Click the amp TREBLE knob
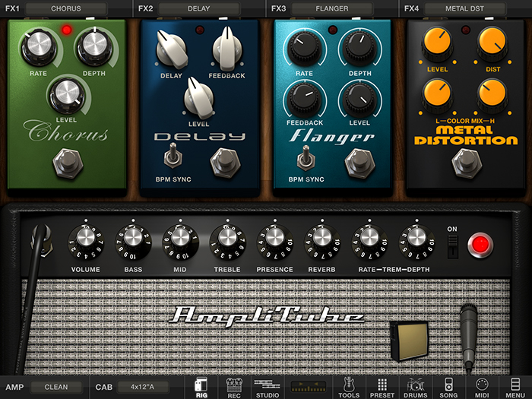The width and height of the screenshot is (532, 399). pos(227,242)
